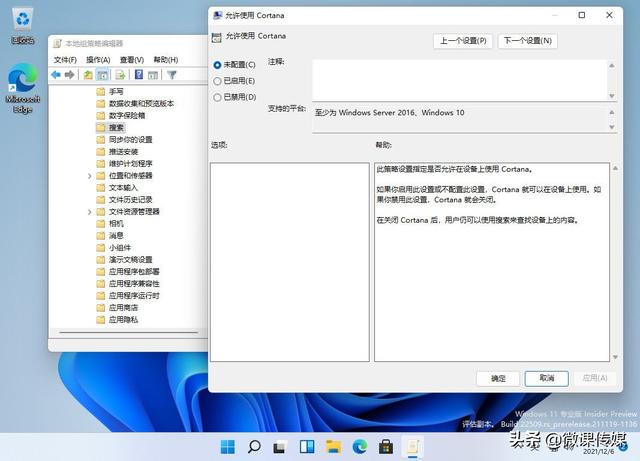Open the Microsoft Edge desktop shortcut
Image resolution: width=640 pixels, height=461 pixels.
pos(22,89)
